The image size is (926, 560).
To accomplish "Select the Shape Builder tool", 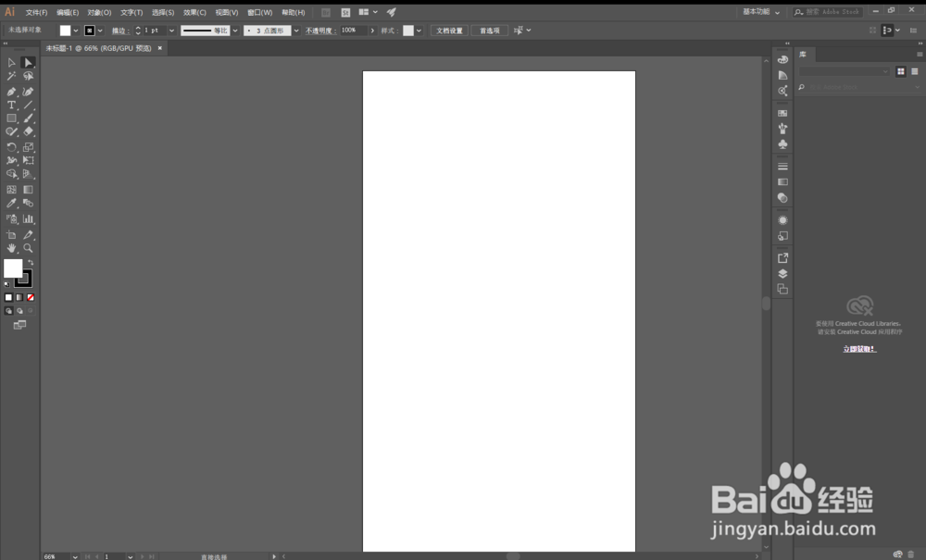I will [x=11, y=174].
